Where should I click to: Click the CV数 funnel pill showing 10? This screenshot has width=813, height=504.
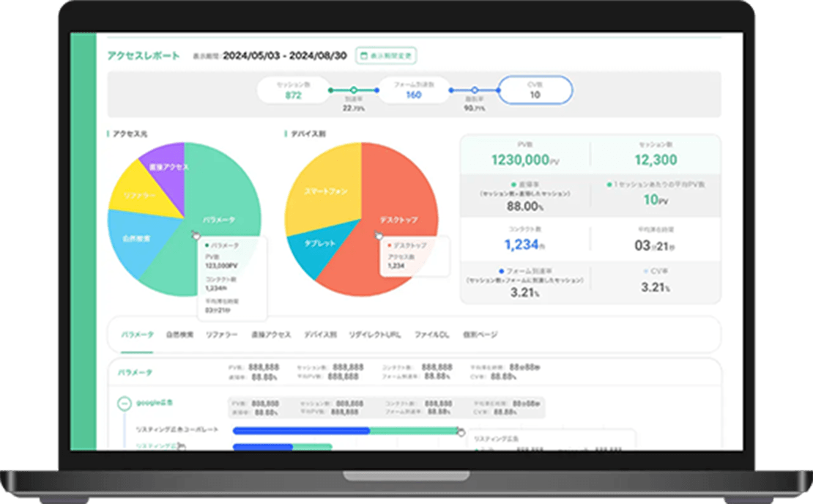pyautogui.click(x=535, y=90)
